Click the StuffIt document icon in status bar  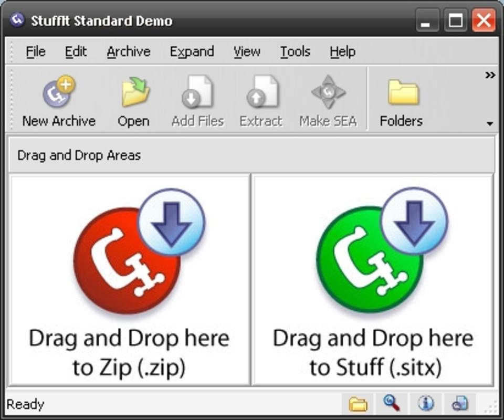click(x=458, y=403)
